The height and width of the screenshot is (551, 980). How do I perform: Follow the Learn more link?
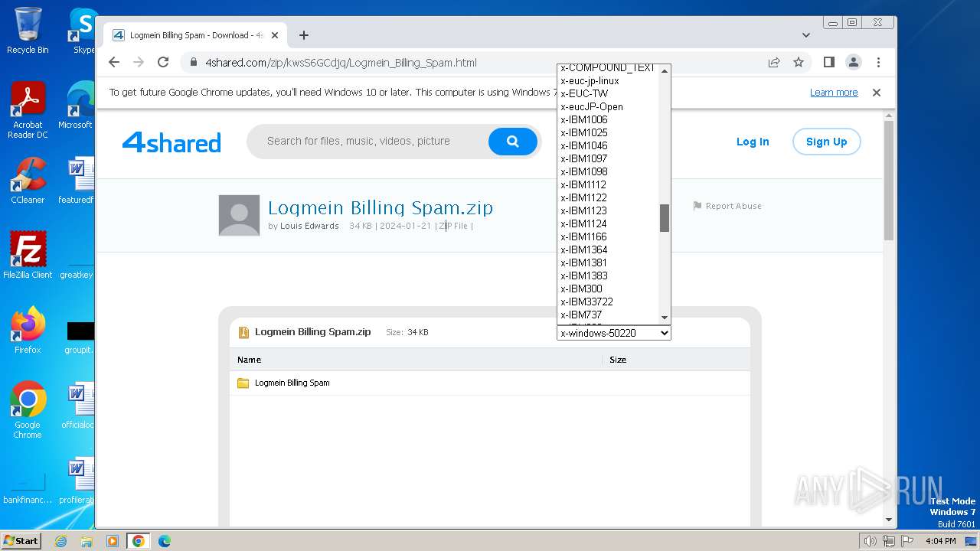point(834,93)
